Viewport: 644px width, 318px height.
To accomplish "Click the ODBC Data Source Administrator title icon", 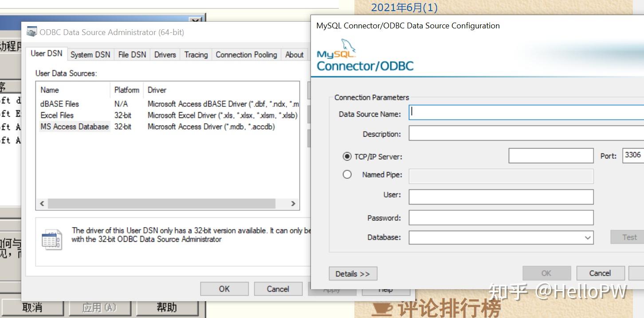I will click(31, 32).
